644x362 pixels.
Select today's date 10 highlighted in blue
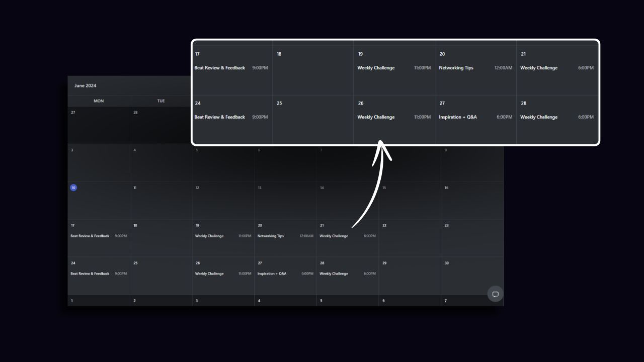coord(73,188)
